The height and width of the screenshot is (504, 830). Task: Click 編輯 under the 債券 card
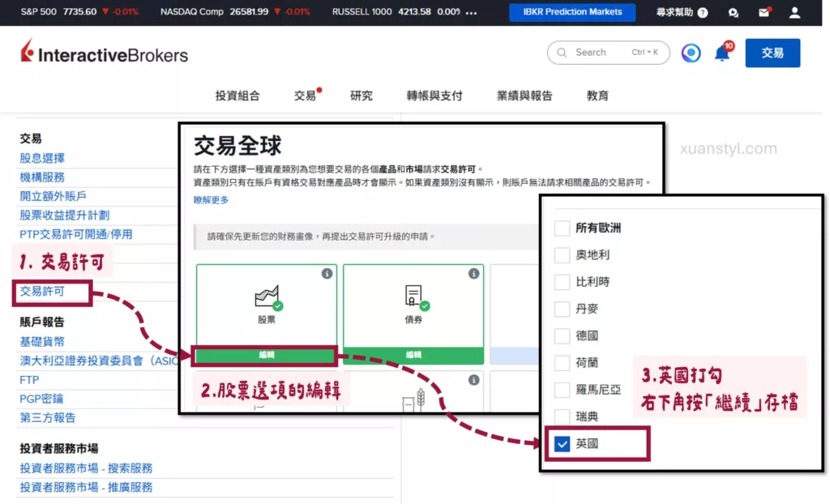pos(413,355)
